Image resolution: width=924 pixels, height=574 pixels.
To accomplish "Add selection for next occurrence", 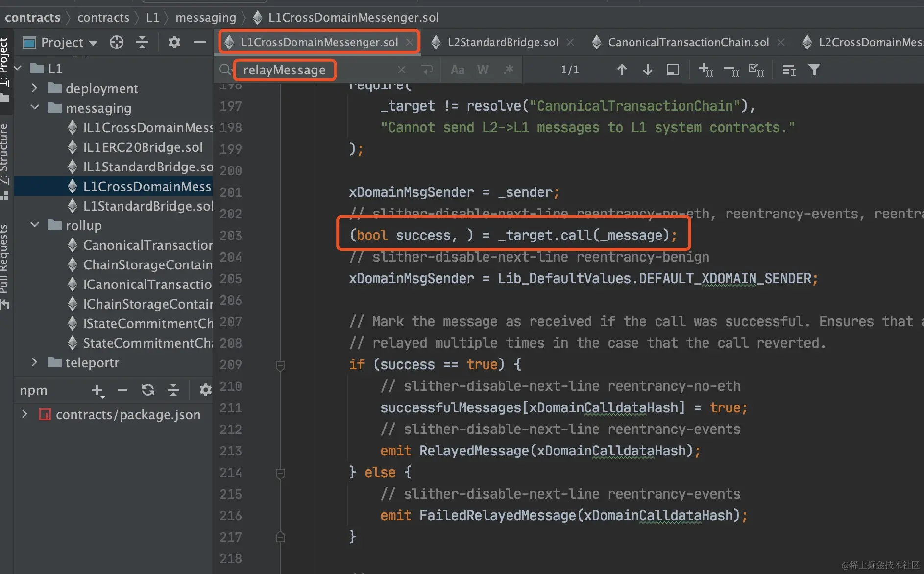I will [705, 70].
